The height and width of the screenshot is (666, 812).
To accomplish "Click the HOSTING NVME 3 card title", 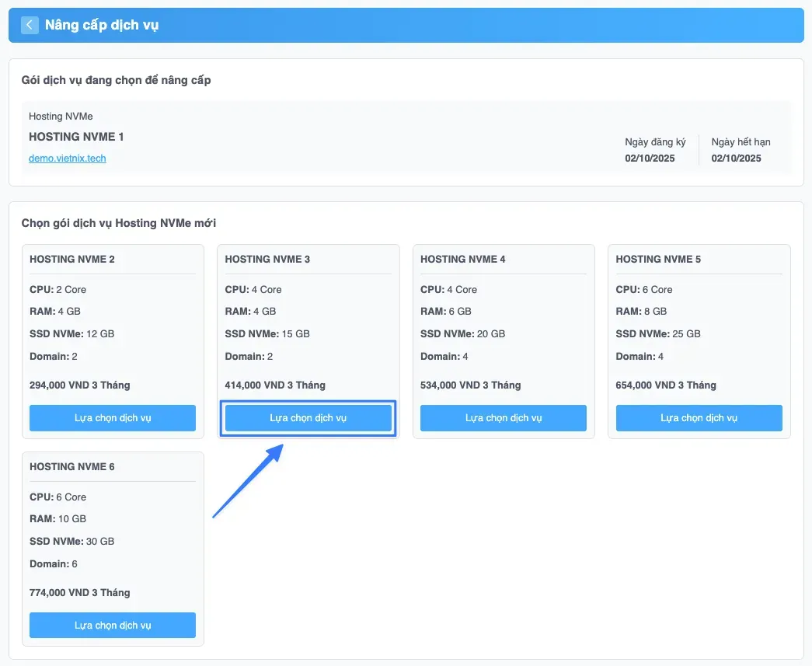I will (x=267, y=259).
